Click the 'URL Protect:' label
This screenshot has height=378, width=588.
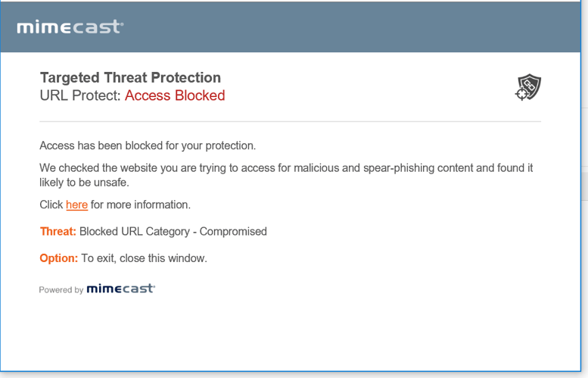[x=80, y=95]
